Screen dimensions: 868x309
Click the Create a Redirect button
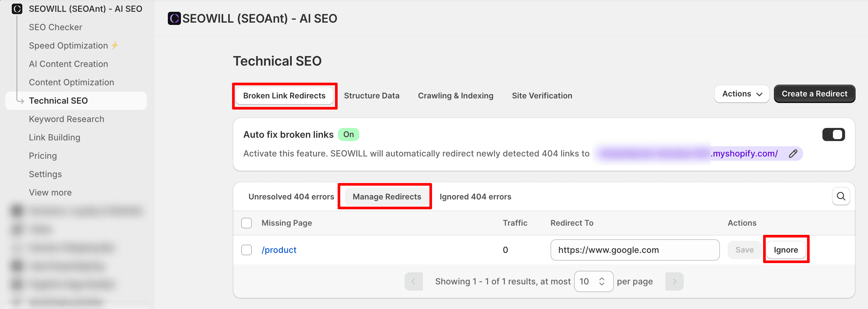pos(814,94)
